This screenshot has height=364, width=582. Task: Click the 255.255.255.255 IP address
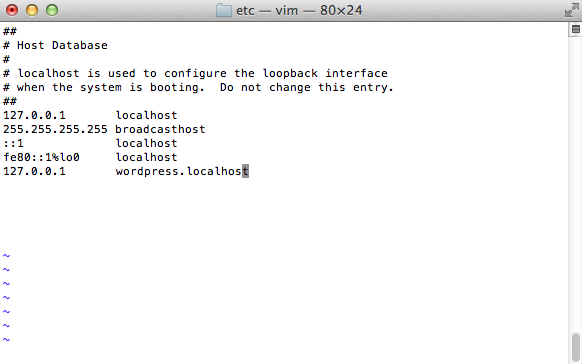point(55,129)
